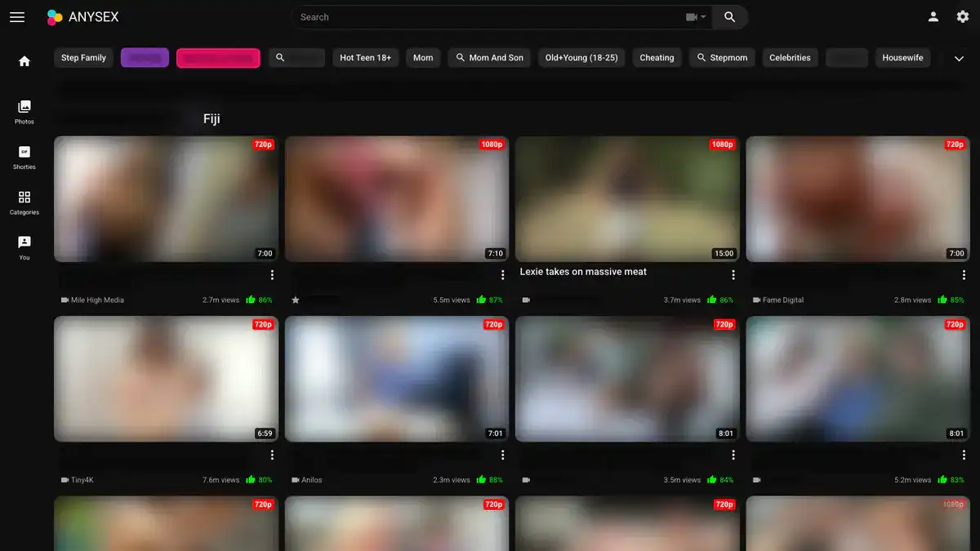The image size is (980, 551).
Task: Click the Fiji heading text
Action: click(212, 118)
